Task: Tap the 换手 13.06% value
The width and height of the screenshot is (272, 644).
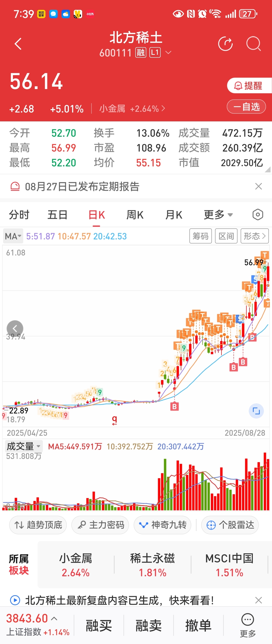Action: tap(153, 133)
